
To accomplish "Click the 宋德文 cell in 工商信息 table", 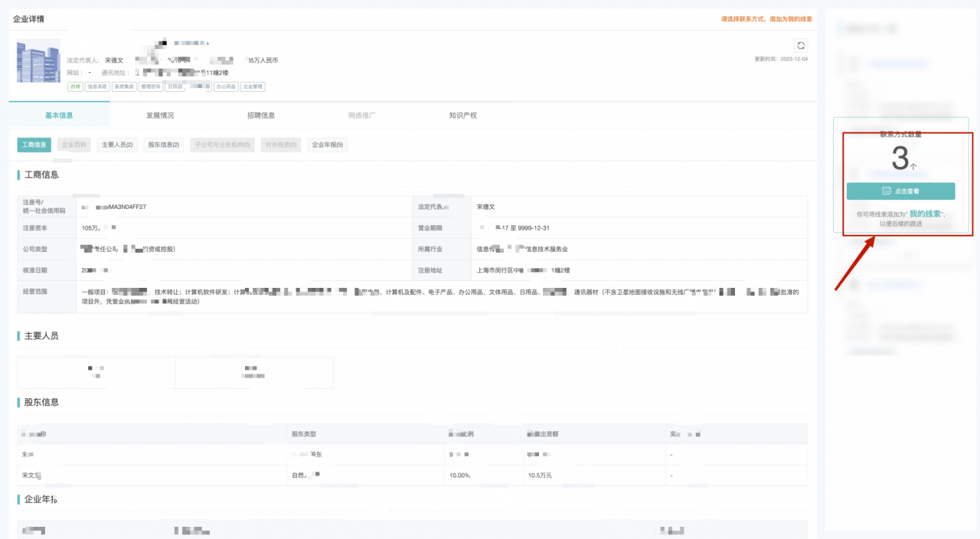I will pos(639,207).
